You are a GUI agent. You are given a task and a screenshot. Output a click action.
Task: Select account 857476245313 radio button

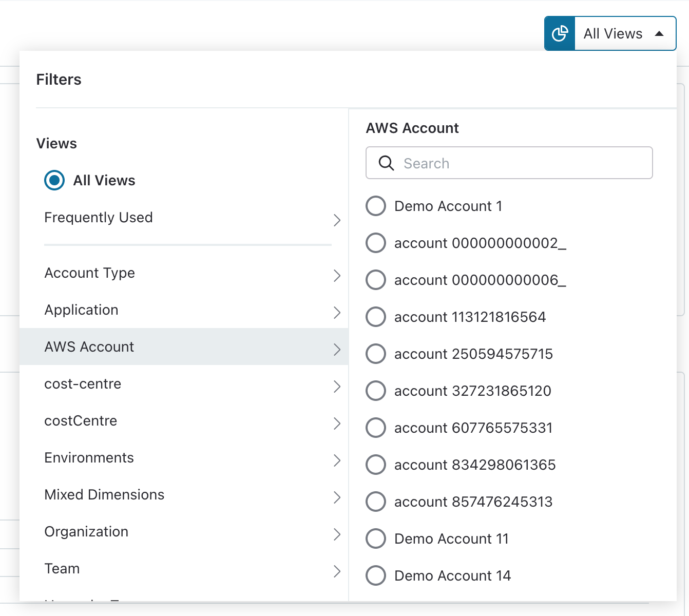(376, 502)
